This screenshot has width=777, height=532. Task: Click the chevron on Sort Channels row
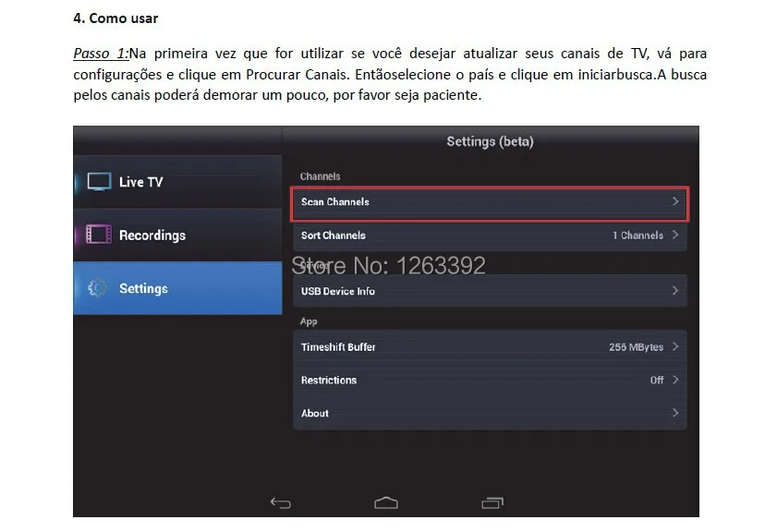[675, 235]
